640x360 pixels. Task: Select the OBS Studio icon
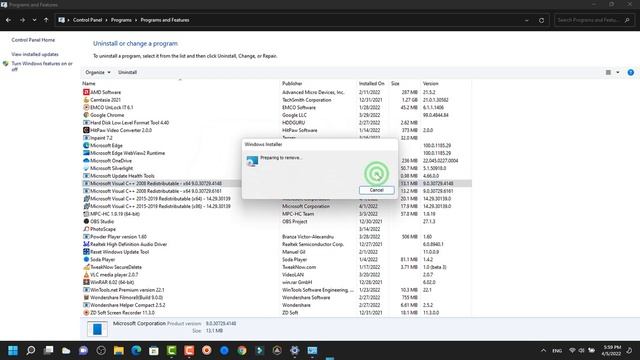pos(86,222)
